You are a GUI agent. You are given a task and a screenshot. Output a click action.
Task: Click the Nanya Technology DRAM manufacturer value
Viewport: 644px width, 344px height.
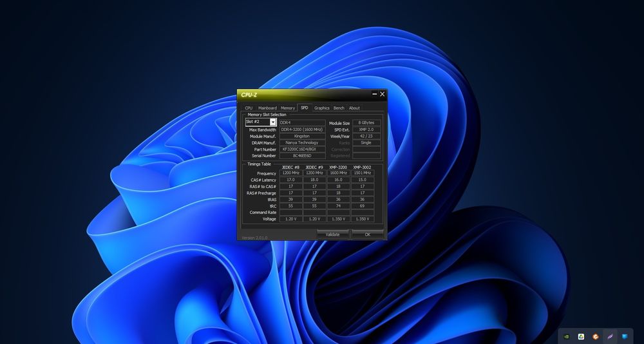[x=303, y=142]
